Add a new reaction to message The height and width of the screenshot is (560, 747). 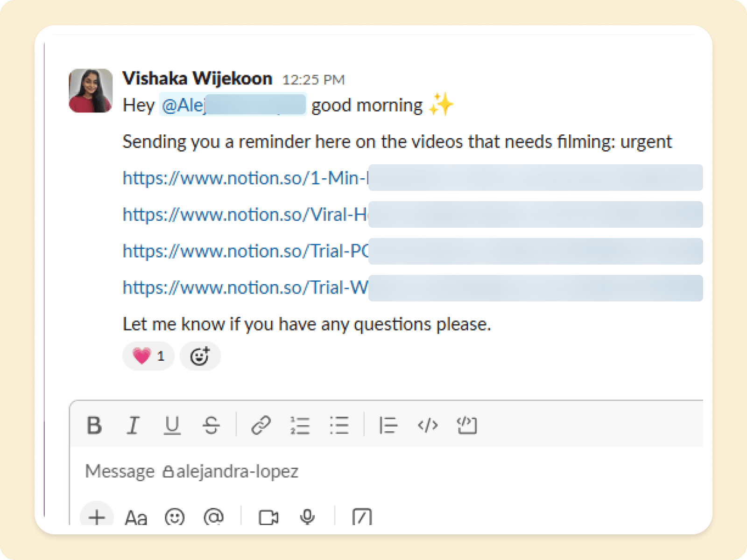click(200, 356)
